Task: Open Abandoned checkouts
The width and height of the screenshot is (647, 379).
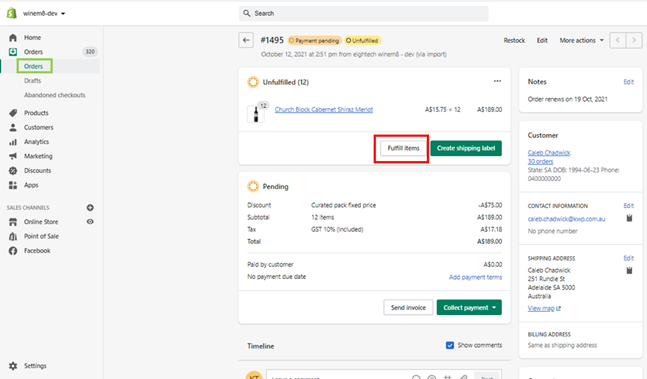Action: click(x=54, y=95)
